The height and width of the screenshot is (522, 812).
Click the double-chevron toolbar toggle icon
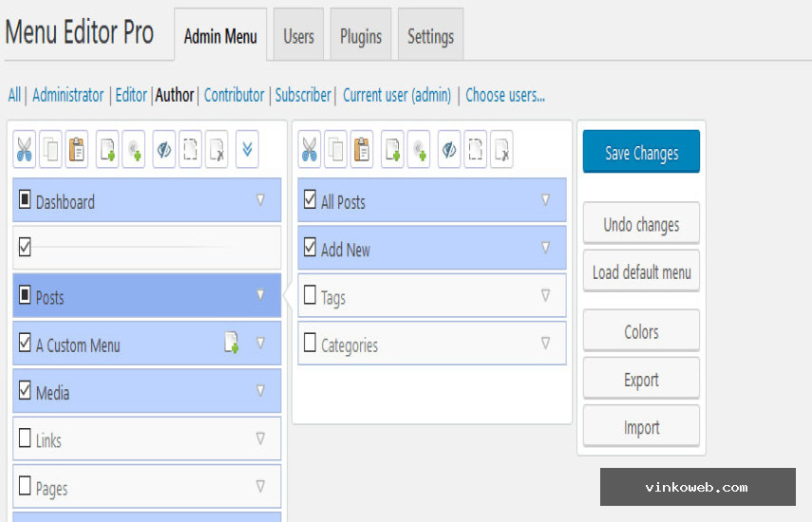247,150
